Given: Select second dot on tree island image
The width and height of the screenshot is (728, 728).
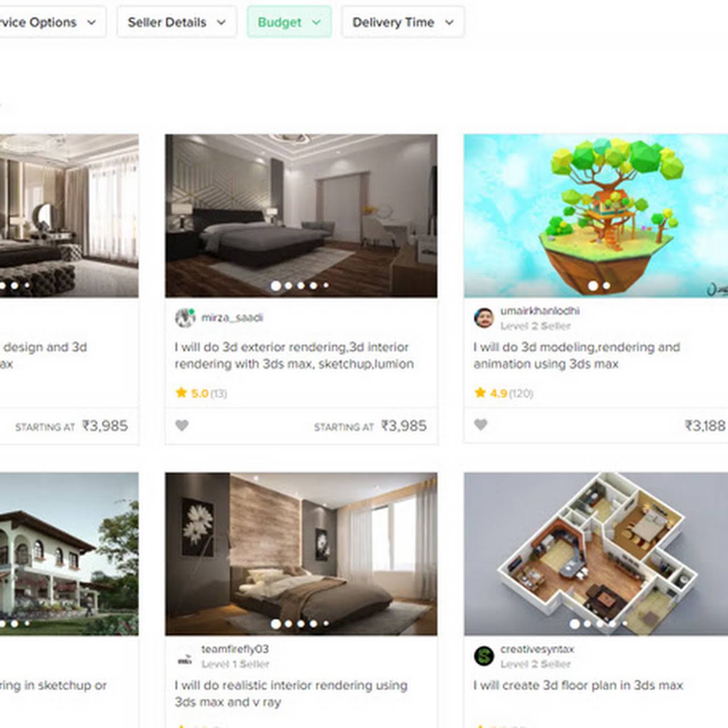Looking at the screenshot, I should tap(606, 286).
